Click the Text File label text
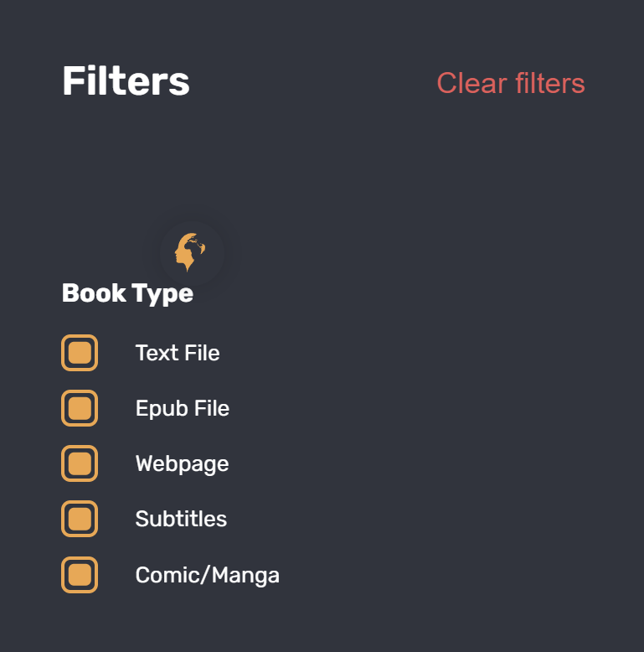 pos(178,353)
